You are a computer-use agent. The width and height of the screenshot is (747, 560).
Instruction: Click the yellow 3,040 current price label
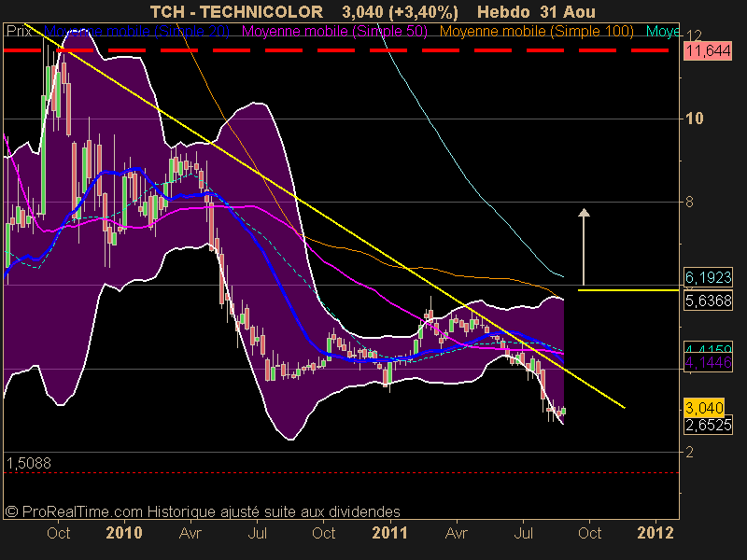point(704,408)
